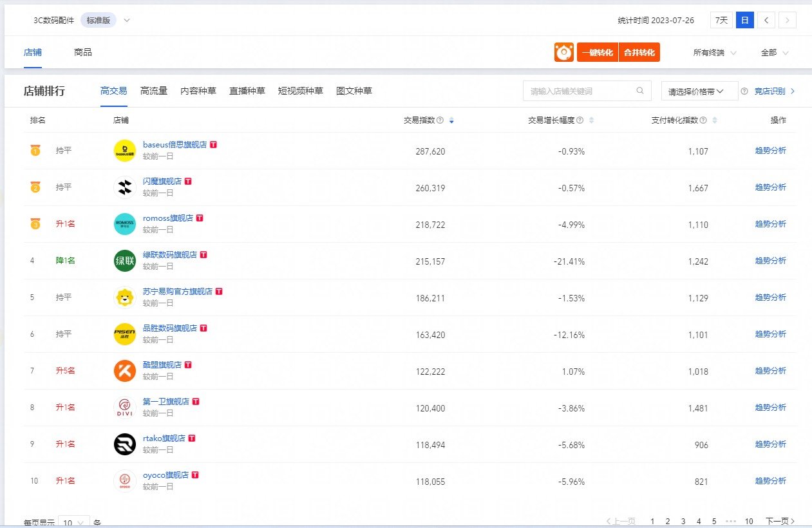Click the romoss旗舰店 logo
This screenshot has width=812, height=528.
coord(125,224)
